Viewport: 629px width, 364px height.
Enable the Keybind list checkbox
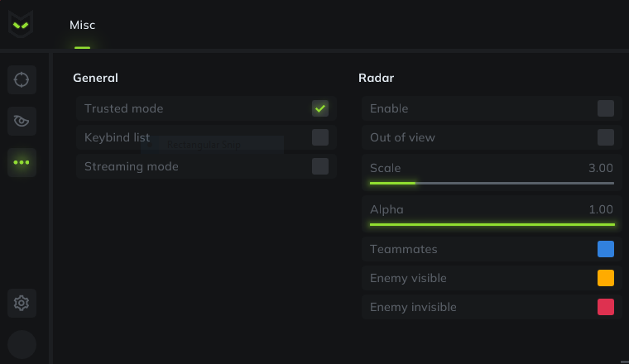[320, 137]
